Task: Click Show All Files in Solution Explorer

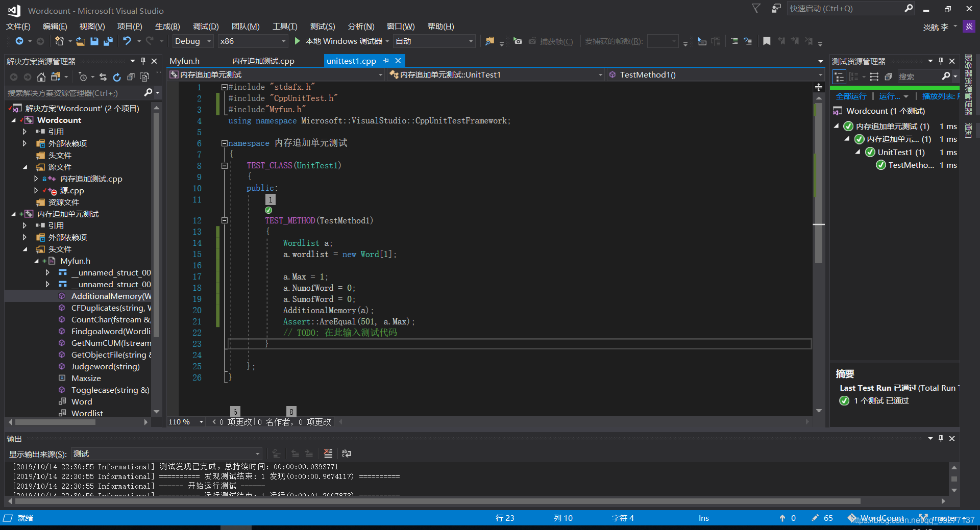Action: 144,77
